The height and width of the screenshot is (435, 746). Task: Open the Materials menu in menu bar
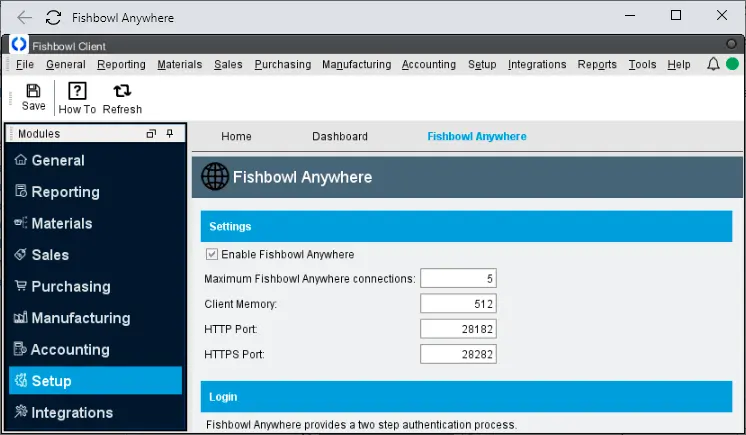pyautogui.click(x=179, y=64)
